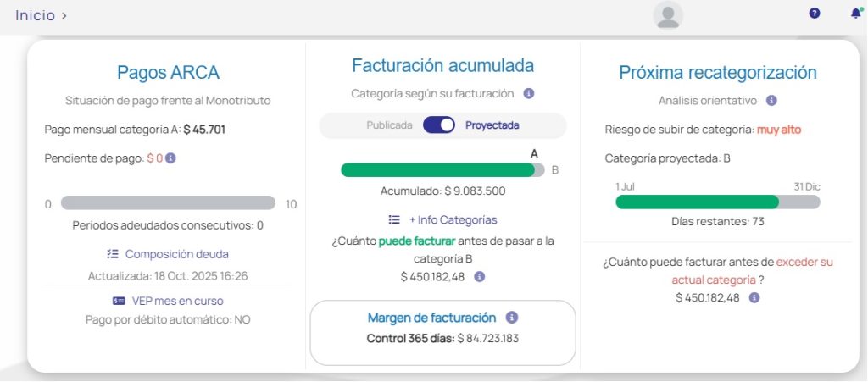Click info icon beside Análisis orientativo
Image resolution: width=868 pixels, height=382 pixels.
click(x=771, y=101)
